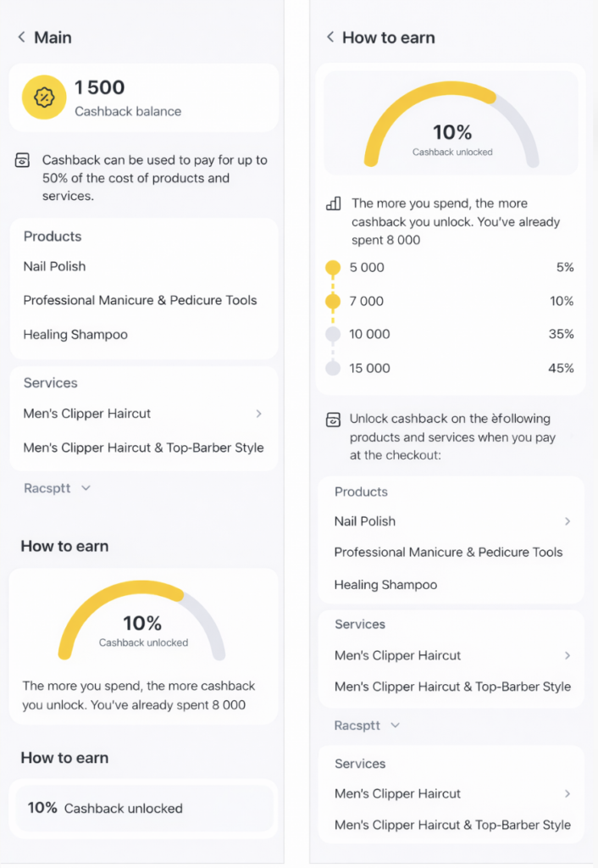Select the grey 10 000 tier dot
The image size is (598, 868).
[x=333, y=334]
